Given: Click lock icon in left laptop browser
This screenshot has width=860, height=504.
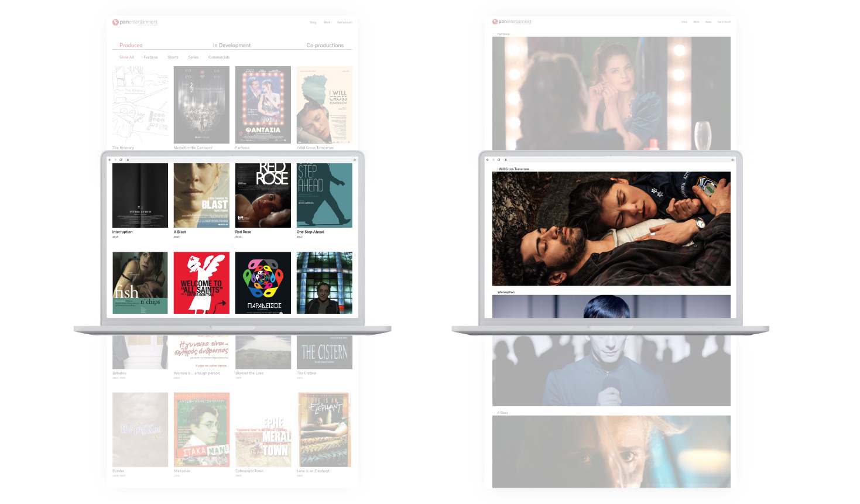Looking at the screenshot, I should point(128,160).
